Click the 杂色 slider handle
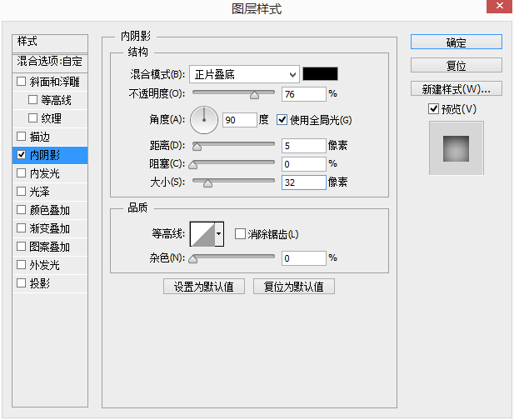The width and height of the screenshot is (514, 420). [x=193, y=259]
